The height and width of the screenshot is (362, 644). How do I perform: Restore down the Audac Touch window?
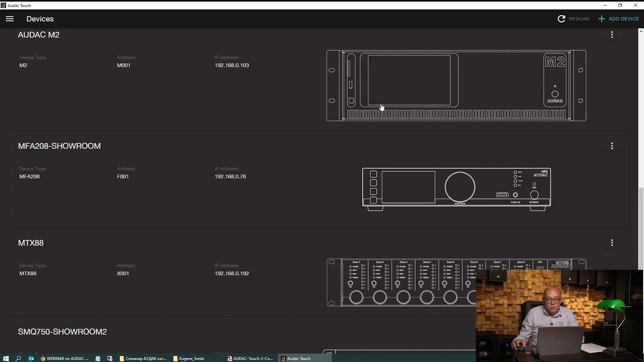[620, 5]
